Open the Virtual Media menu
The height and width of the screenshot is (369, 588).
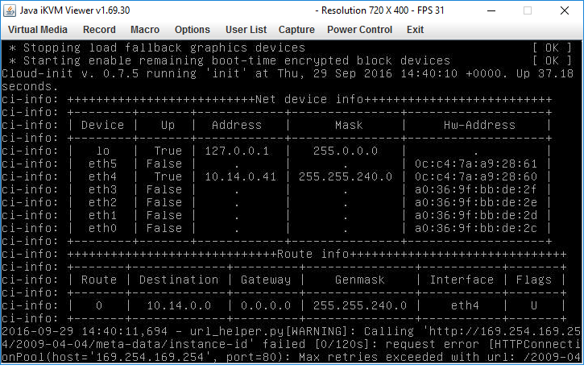point(38,30)
